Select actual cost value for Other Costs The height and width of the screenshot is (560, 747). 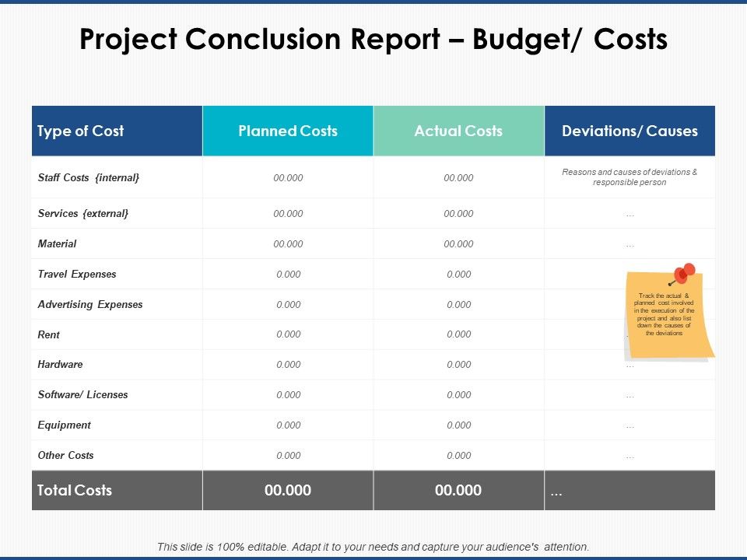coord(459,455)
